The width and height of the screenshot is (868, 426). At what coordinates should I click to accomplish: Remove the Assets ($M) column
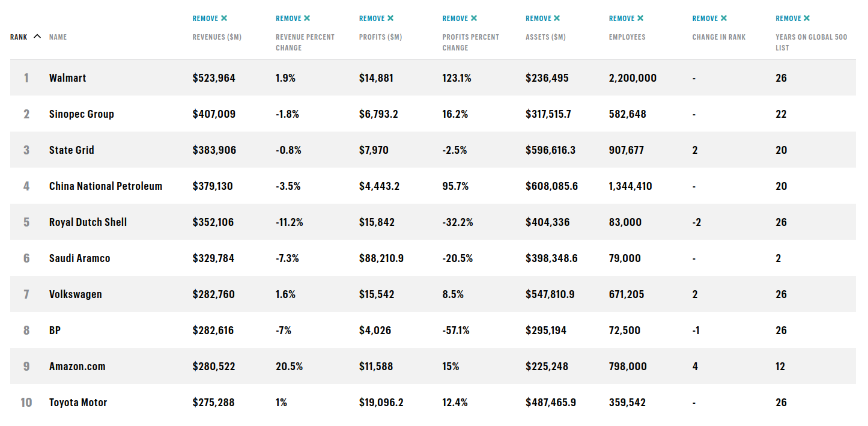pos(542,19)
